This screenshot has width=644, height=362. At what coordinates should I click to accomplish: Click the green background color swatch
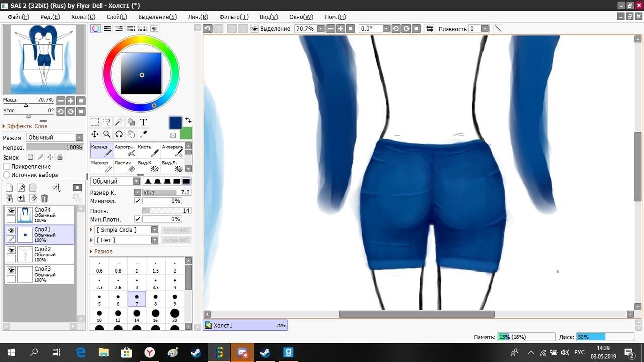[x=186, y=133]
